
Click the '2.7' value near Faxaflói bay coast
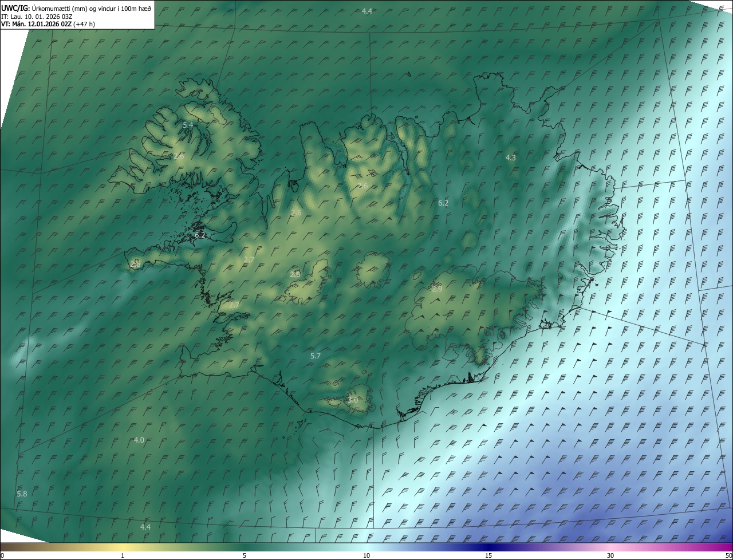[234, 305]
